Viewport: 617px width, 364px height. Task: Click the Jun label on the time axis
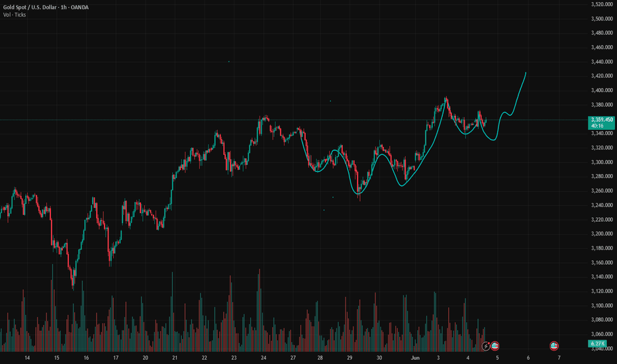(x=415, y=357)
